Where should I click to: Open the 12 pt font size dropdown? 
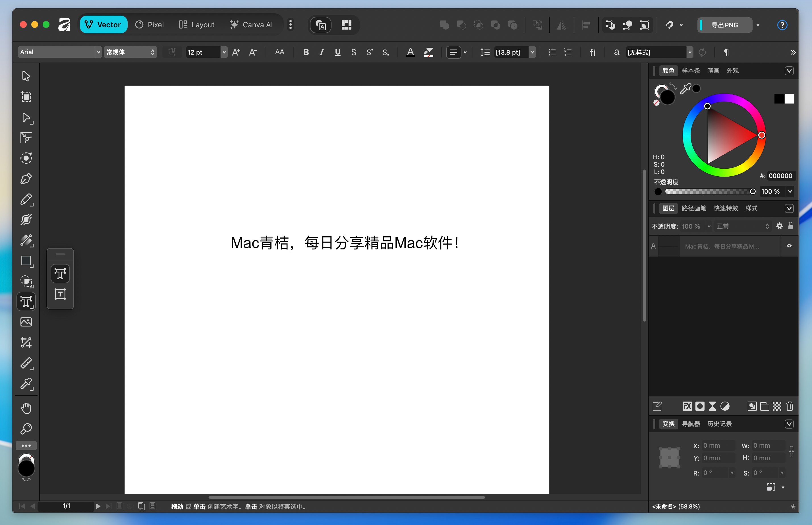pos(224,52)
